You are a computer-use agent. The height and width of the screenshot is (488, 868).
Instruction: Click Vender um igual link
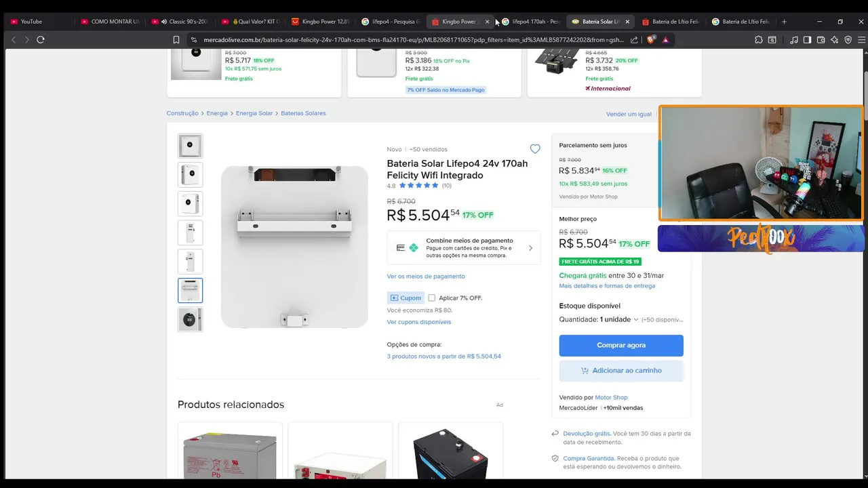(629, 114)
